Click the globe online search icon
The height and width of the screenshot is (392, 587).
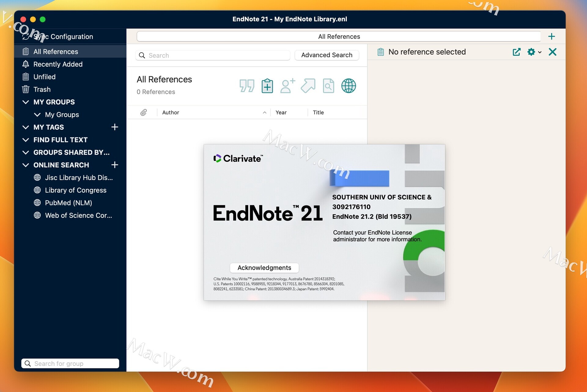tap(349, 86)
